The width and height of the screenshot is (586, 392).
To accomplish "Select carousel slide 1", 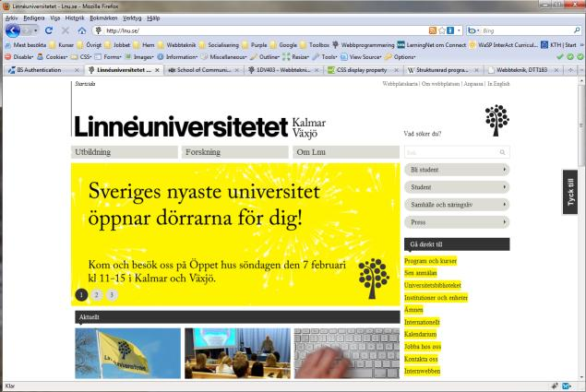I will click(x=81, y=295).
